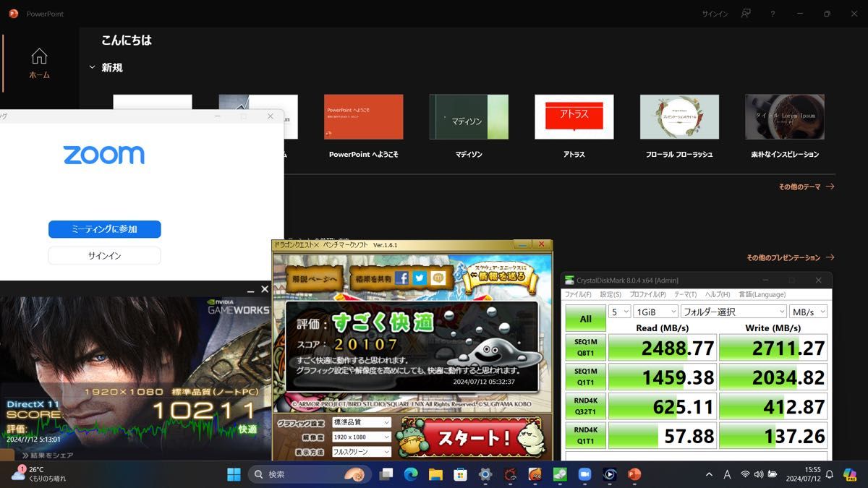This screenshot has height=488, width=868.
Task: Run the SEQ1M Q1T1 test
Action: pyautogui.click(x=585, y=377)
